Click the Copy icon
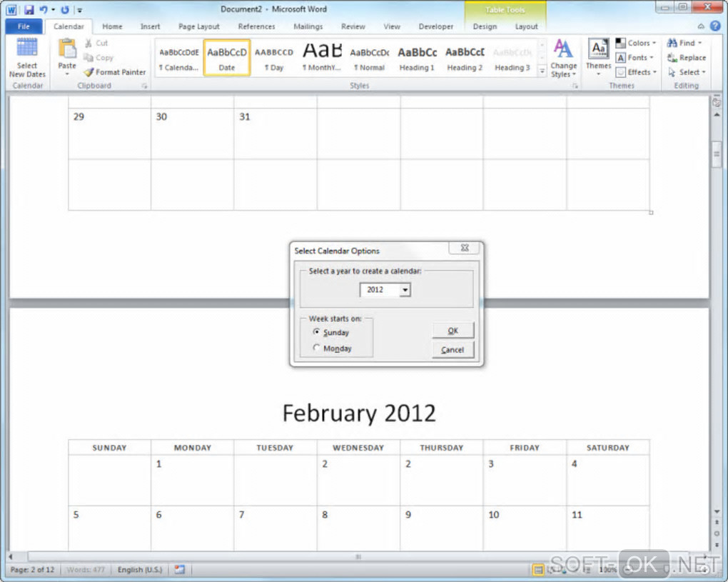This screenshot has height=582, width=728. pyautogui.click(x=89, y=58)
